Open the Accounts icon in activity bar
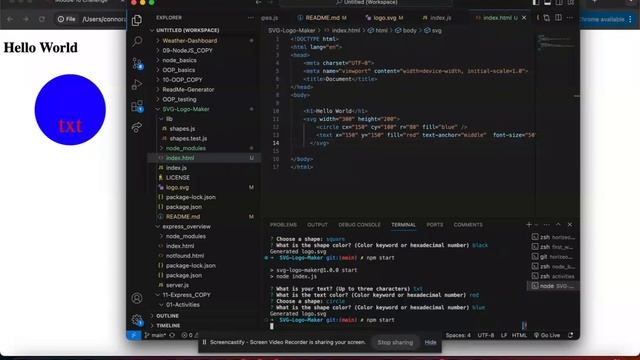The height and width of the screenshot is (360, 640). pos(137,298)
